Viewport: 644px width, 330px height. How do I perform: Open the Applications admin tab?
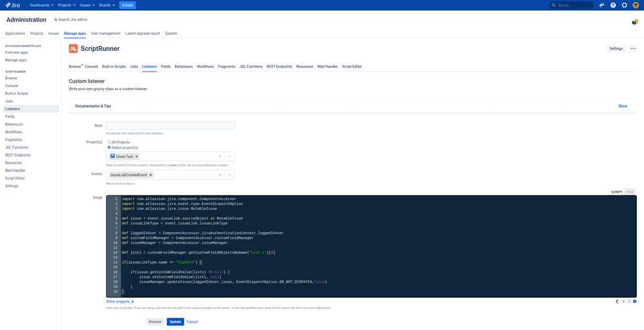(x=15, y=34)
